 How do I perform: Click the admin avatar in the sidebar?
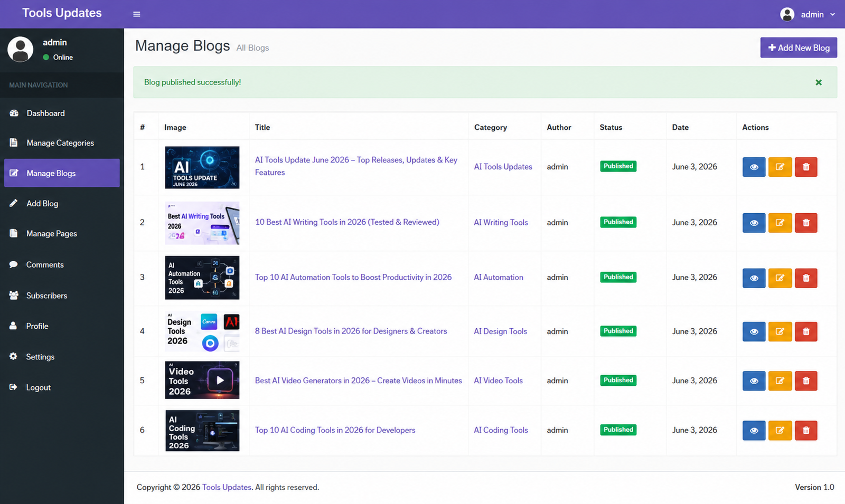(x=20, y=49)
